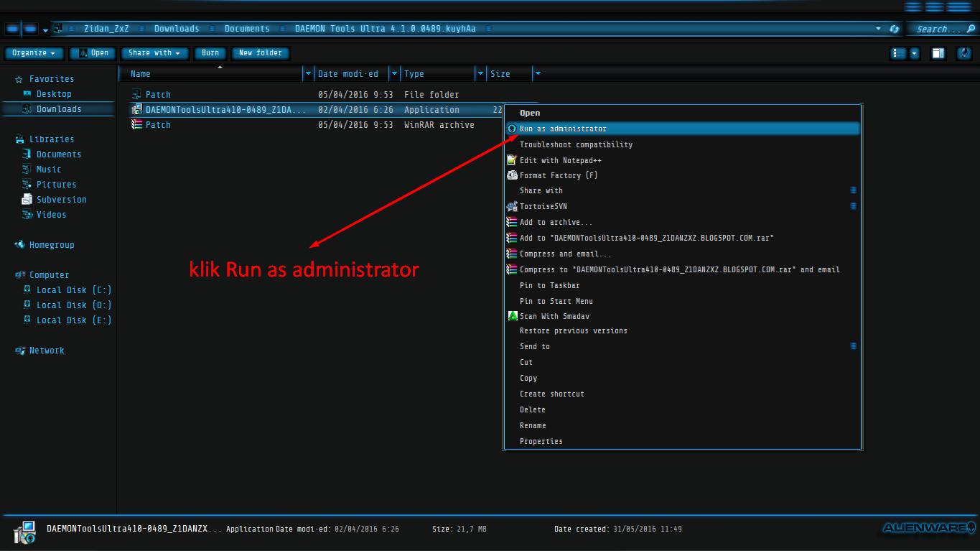Go forward with the Forward arrow button
This screenshot has height=551, width=980.
[x=30, y=29]
